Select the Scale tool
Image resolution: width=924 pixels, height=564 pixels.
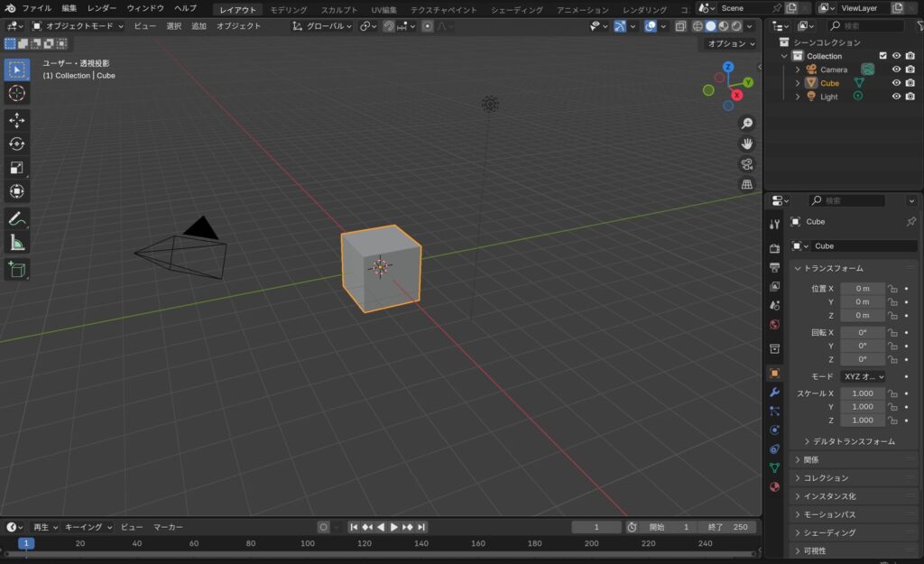16,167
